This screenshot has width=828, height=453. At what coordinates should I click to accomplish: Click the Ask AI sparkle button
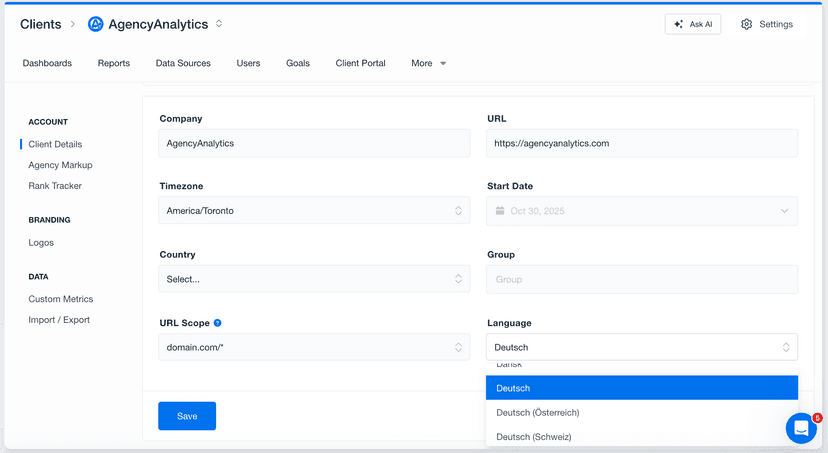[x=692, y=24]
